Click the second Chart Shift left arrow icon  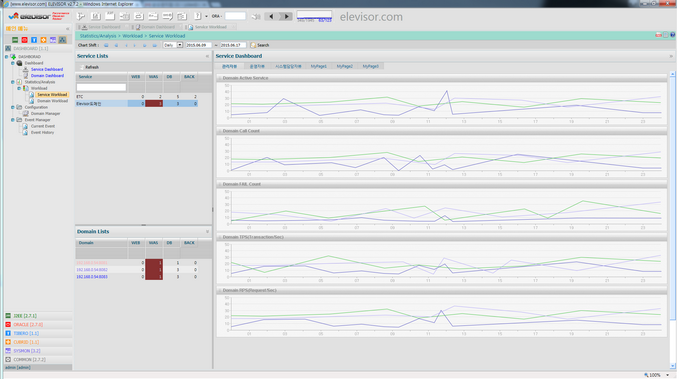(116, 45)
